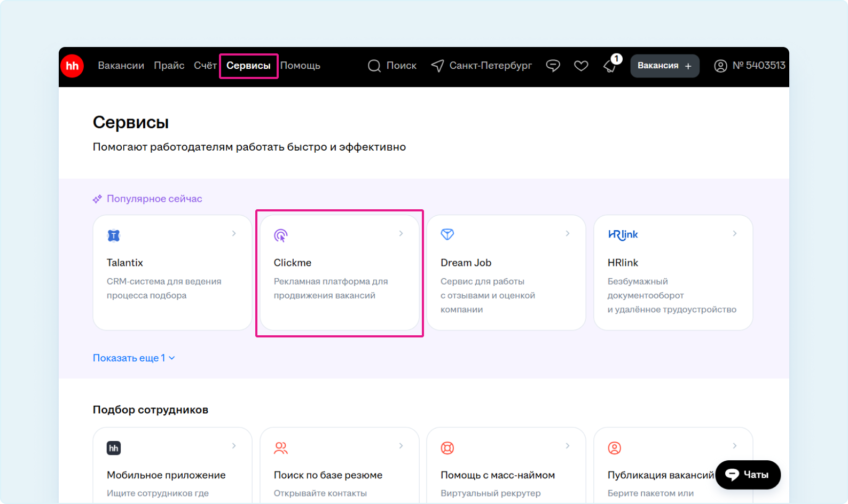Viewport: 848px width, 504px height.
Task: Click text 'CRM-система для ведения процесса подбора'
Action: (164, 288)
